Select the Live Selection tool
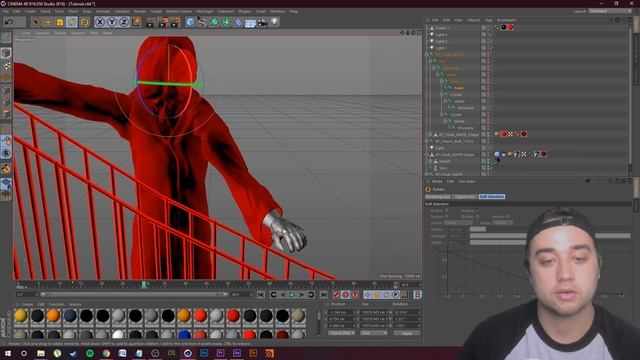 point(36,22)
